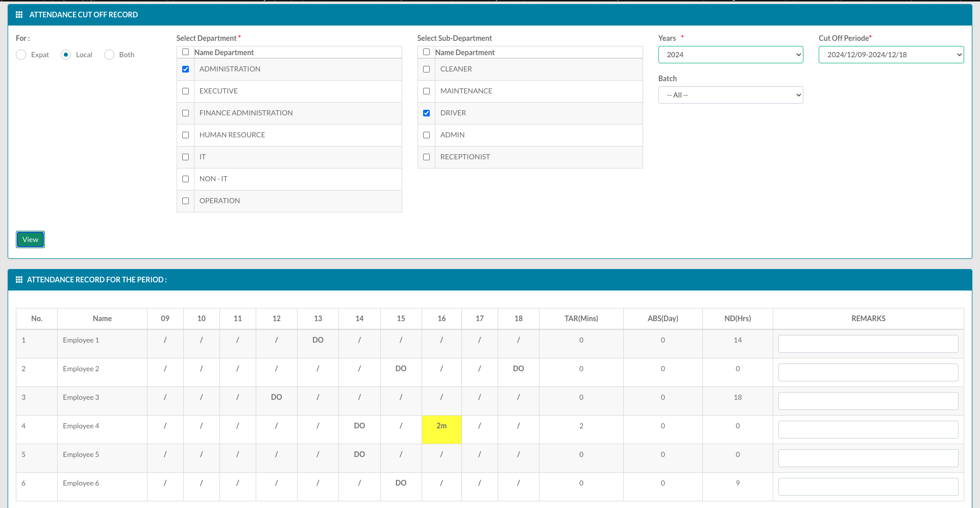
Task: Check the NON - IT department checkbox
Action: 186,179
